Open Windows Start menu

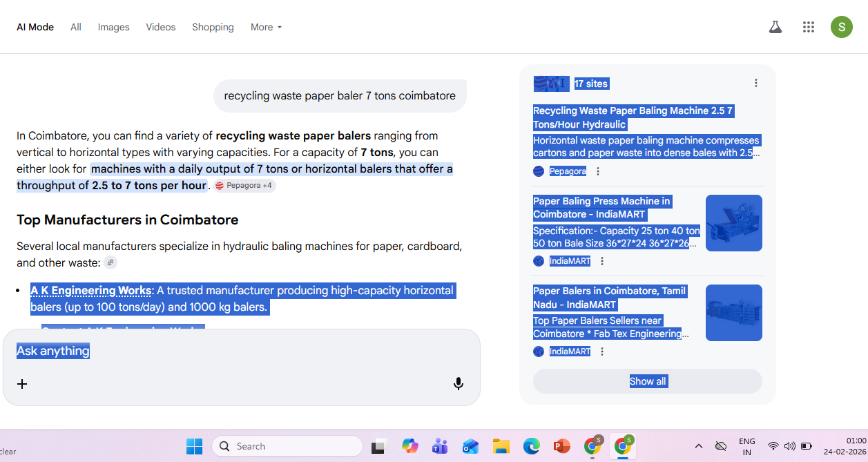(x=194, y=446)
